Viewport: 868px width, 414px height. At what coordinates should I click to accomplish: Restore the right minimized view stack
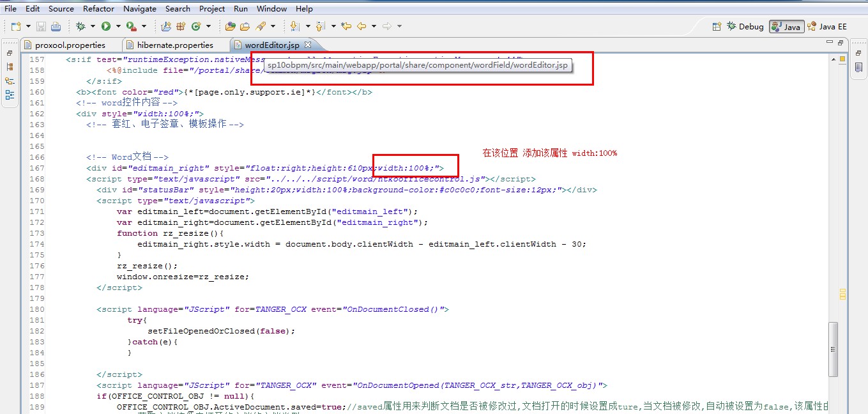coord(857,53)
